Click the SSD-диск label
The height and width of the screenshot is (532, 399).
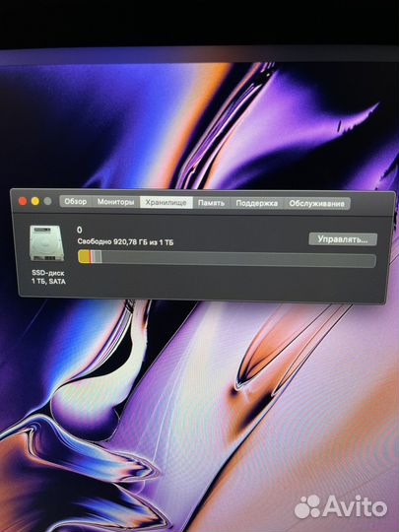tap(48, 273)
